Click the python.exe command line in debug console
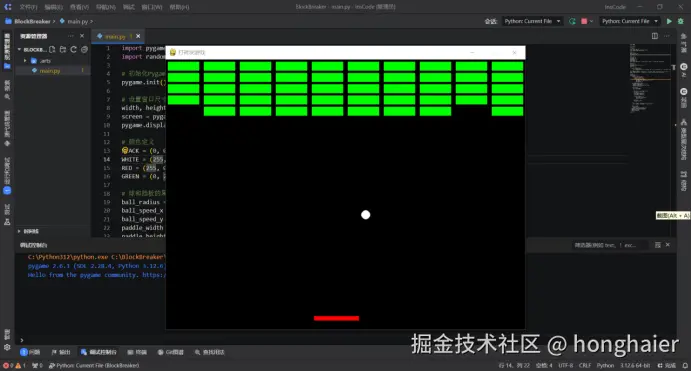Screen dimensions: 692x371 [x=97, y=257]
